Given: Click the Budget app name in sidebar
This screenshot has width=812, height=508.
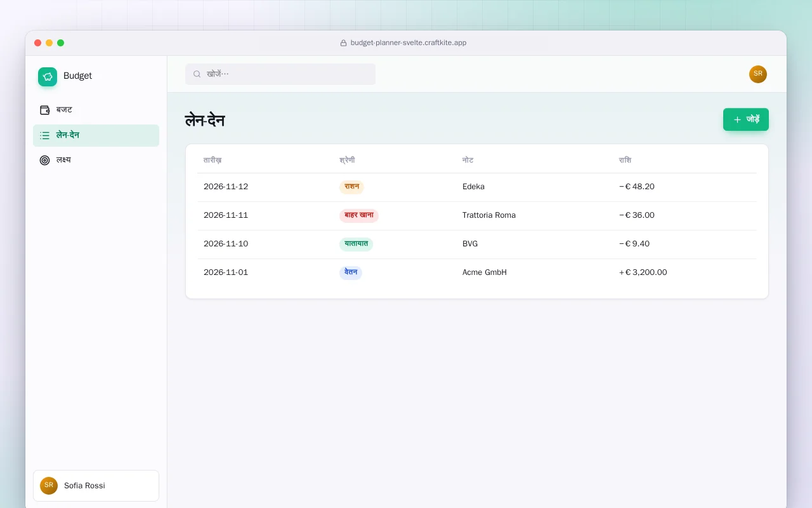Looking at the screenshot, I should (x=77, y=76).
